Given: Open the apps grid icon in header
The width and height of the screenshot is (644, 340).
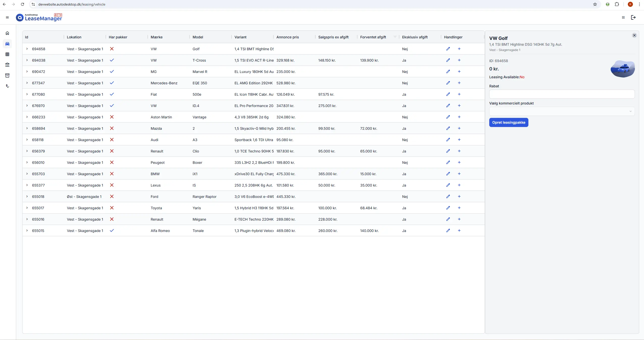Looking at the screenshot, I should (623, 17).
